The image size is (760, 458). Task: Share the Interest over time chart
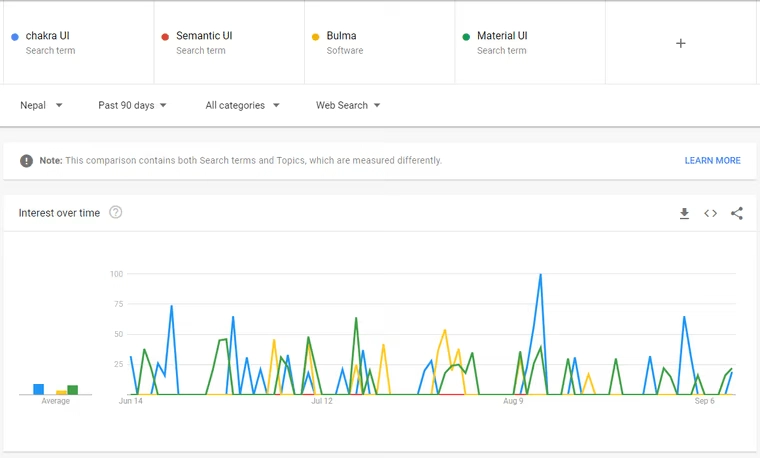pos(737,213)
